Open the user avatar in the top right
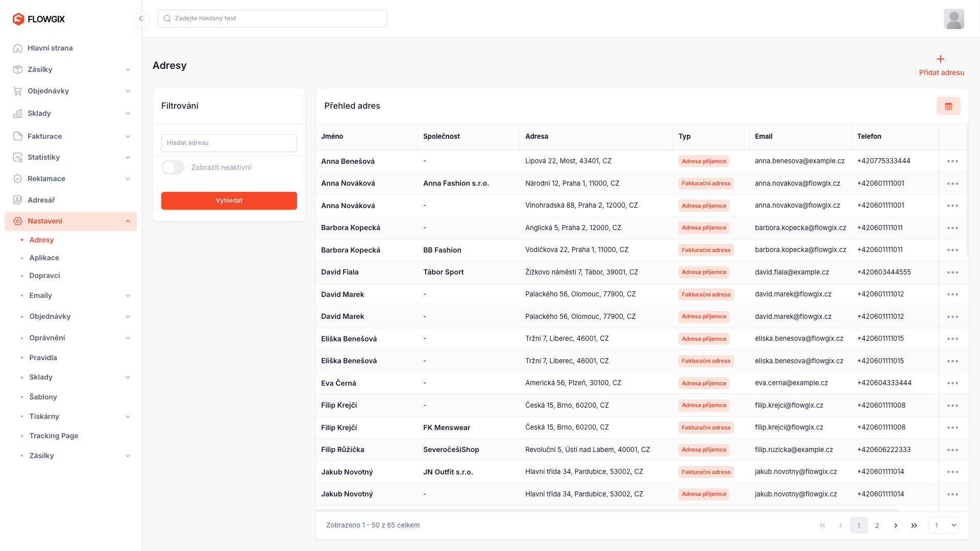This screenshot has height=551, width=980. pyautogui.click(x=953, y=19)
